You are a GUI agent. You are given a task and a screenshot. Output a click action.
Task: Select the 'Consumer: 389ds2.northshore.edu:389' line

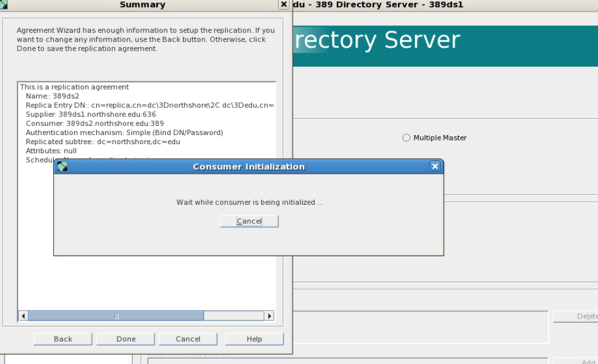tap(95, 124)
